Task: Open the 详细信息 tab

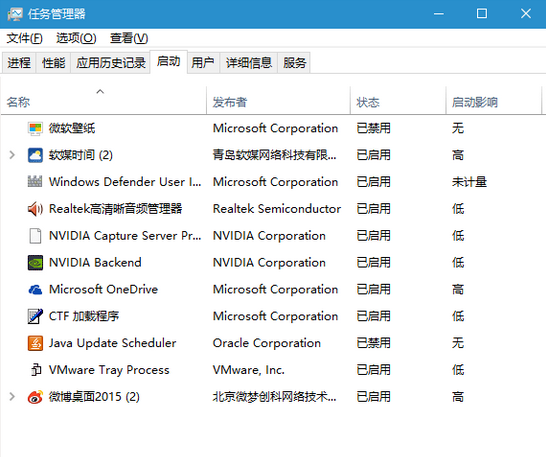Action: (249, 63)
